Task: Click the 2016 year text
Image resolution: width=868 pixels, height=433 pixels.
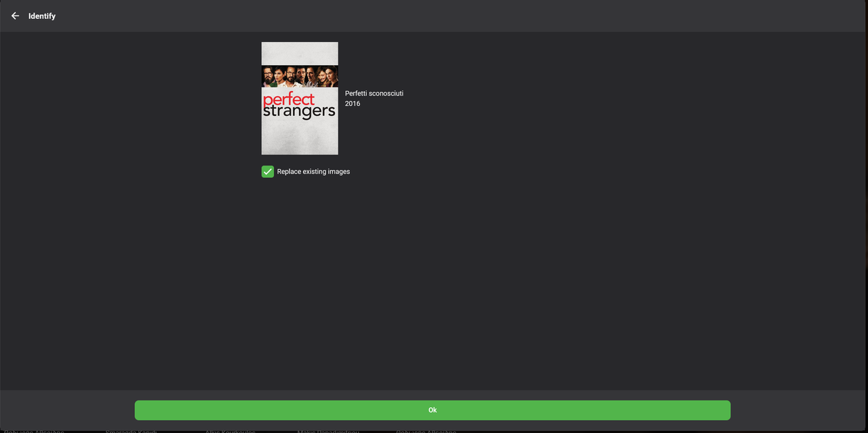Action: 353,104
